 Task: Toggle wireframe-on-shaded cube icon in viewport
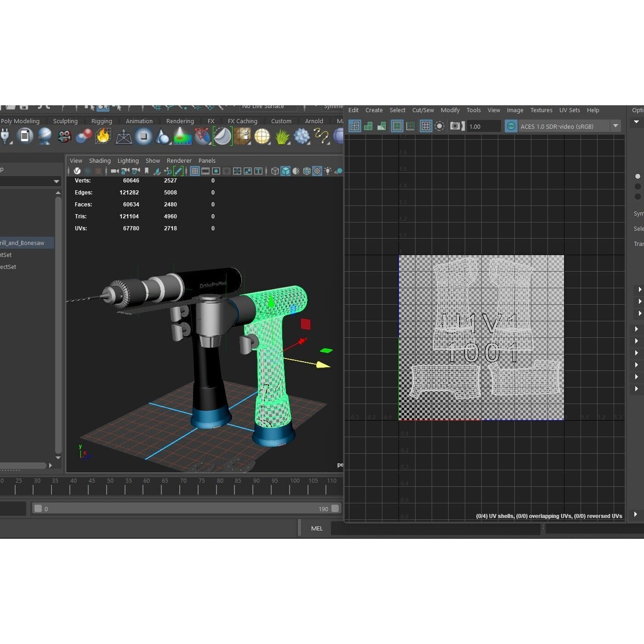308,171
